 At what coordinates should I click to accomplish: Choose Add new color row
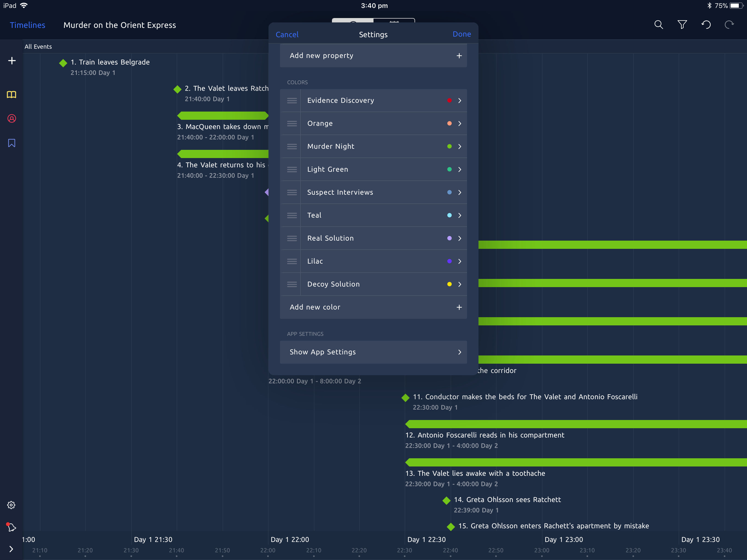tap(373, 307)
